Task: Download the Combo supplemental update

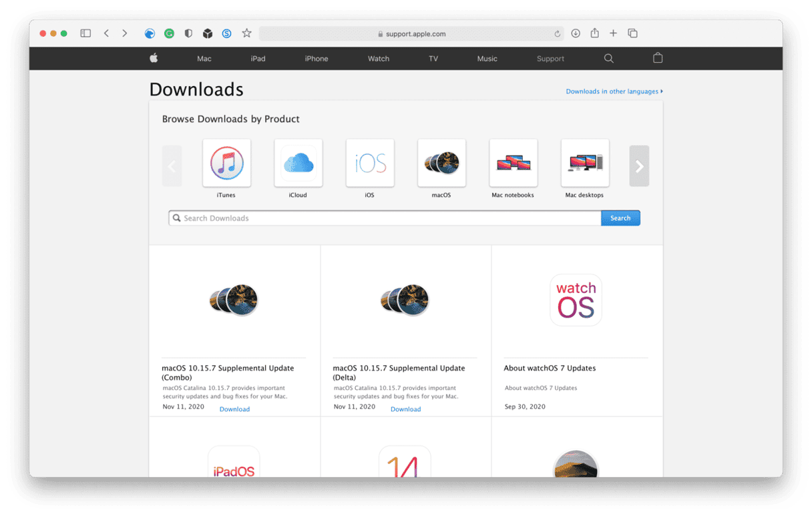Action: [234, 409]
